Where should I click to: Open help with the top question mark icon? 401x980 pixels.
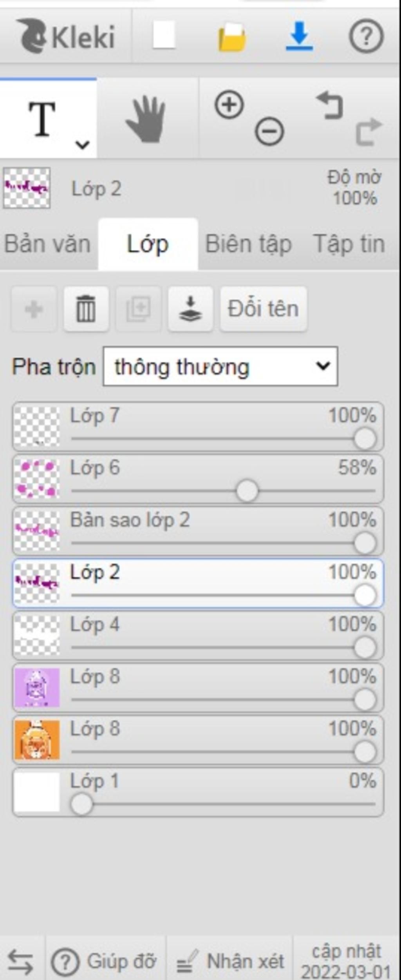pos(366,36)
